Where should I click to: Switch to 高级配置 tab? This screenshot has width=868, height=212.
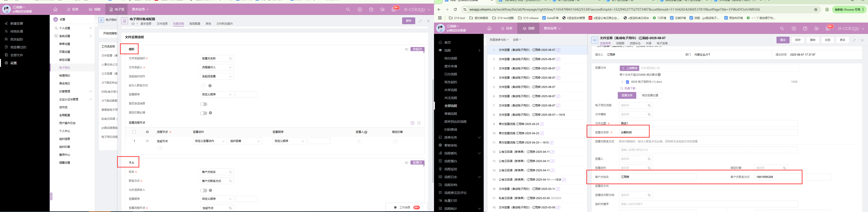coord(195,24)
